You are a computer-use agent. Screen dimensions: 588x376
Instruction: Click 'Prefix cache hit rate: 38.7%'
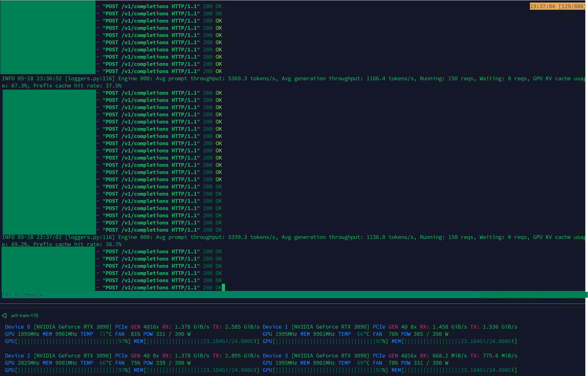pos(77,244)
